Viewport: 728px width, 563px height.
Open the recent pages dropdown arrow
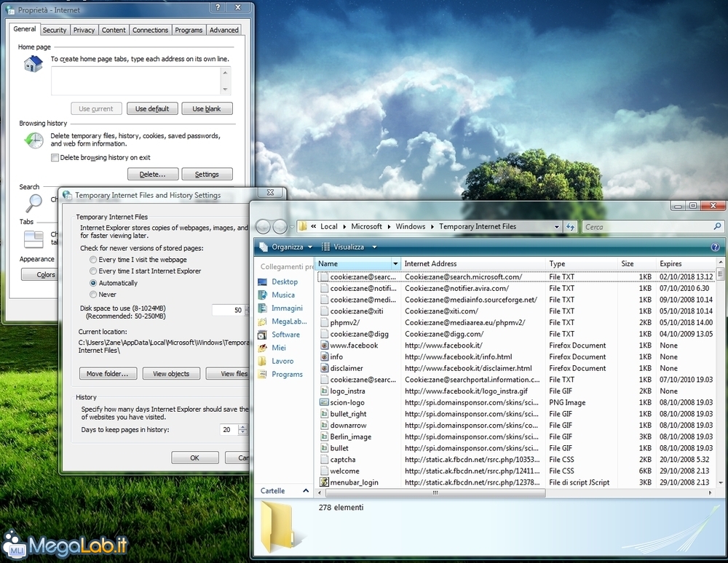pyautogui.click(x=292, y=227)
